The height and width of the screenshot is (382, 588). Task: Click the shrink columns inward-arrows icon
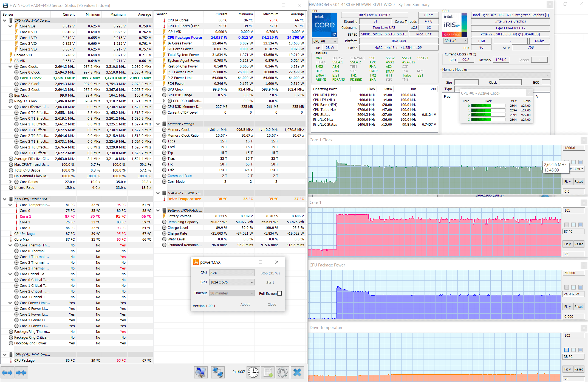pyautogui.click(x=21, y=373)
